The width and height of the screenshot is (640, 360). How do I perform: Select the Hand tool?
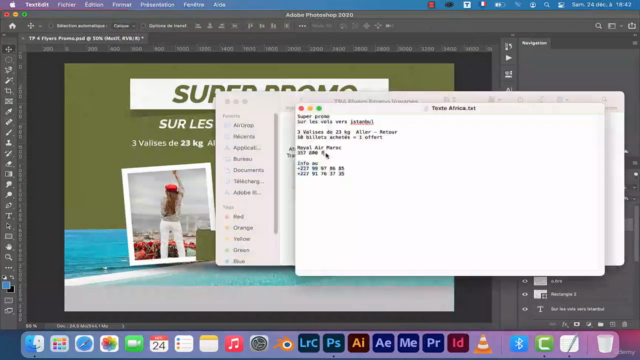click(9, 247)
